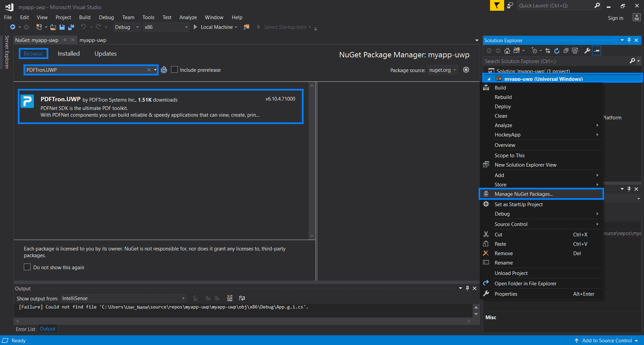Switch to the Installed tab
644x345 pixels.
click(x=68, y=54)
